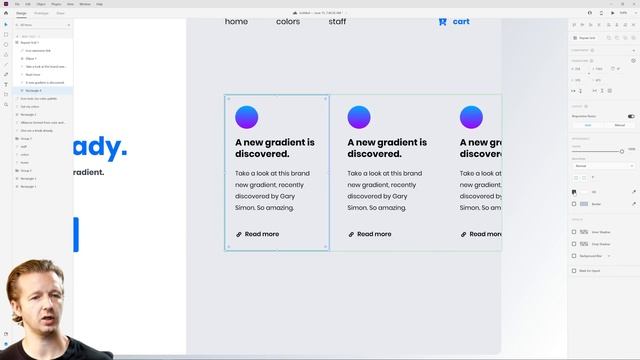Select the Pen tool
Viewport: 640px width, 360px height.
6,74
